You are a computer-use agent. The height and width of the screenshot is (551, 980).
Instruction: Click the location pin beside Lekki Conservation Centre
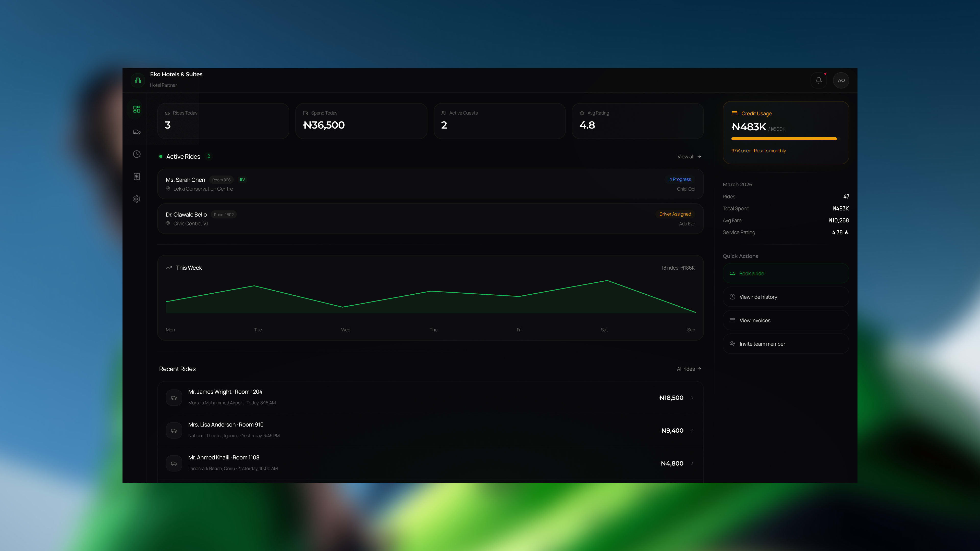pos(168,189)
